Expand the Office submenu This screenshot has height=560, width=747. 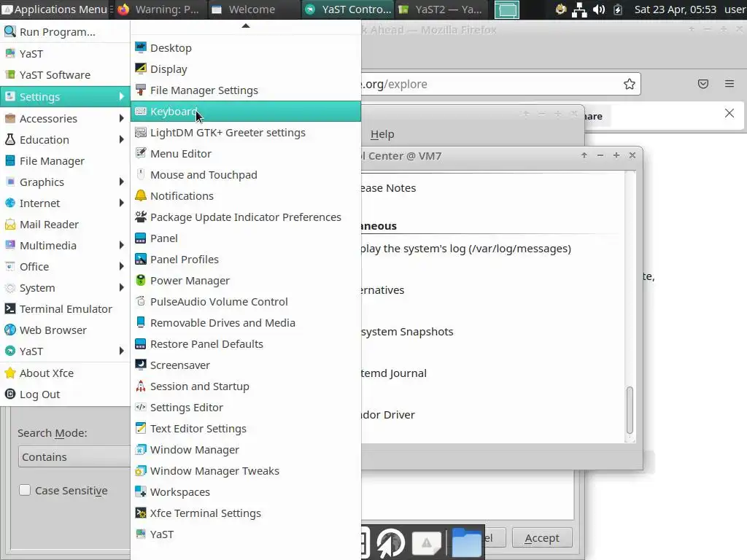coord(65,266)
